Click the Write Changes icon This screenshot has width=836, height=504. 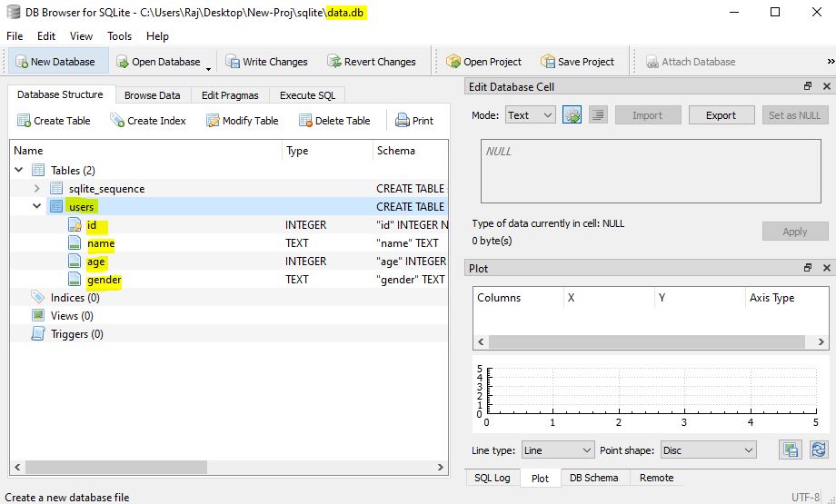click(233, 62)
